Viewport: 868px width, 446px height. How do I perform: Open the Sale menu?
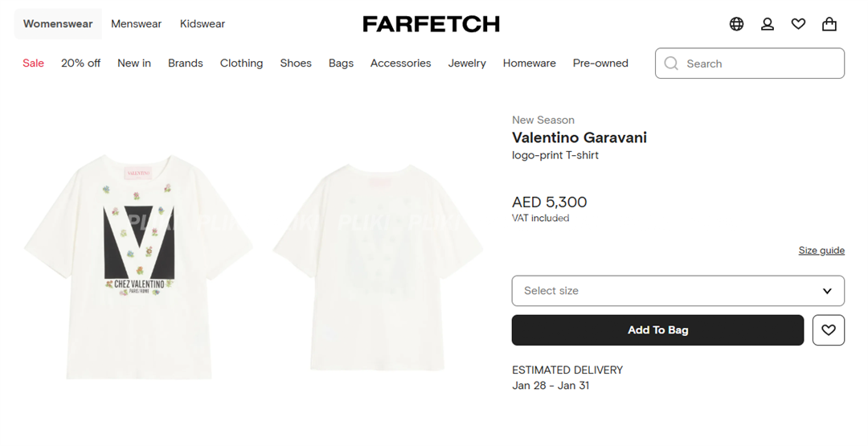(x=33, y=63)
